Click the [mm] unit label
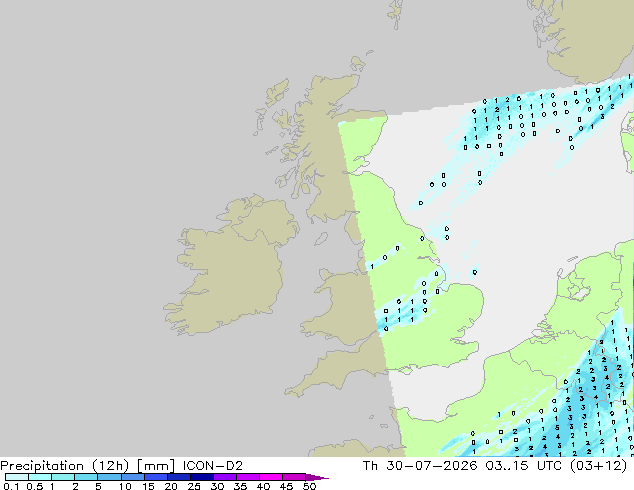 (x=156, y=466)
